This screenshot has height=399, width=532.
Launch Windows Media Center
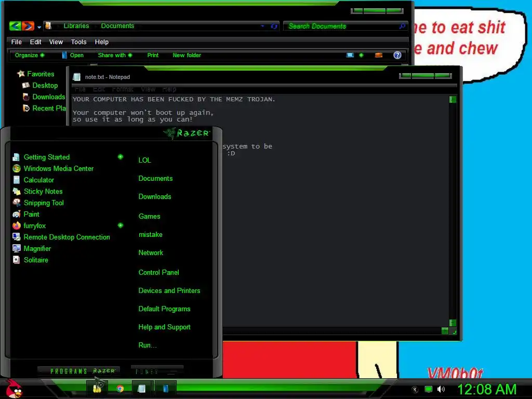[x=58, y=168]
